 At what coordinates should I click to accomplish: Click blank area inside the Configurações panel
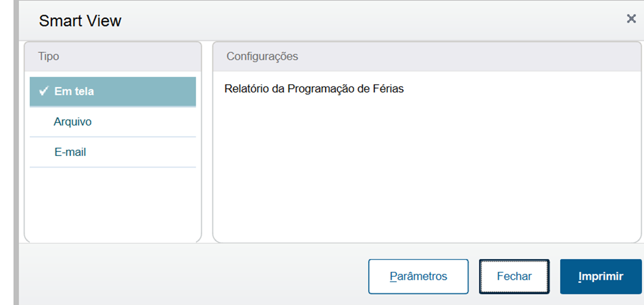pyautogui.click(x=426, y=171)
